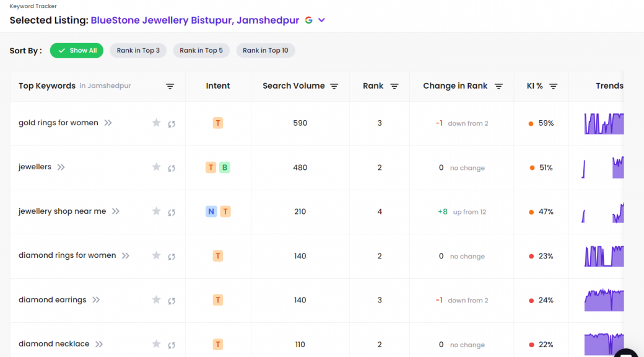Star the diamond necklace keyword
Screen dimensions: 644x357
(x=156, y=344)
